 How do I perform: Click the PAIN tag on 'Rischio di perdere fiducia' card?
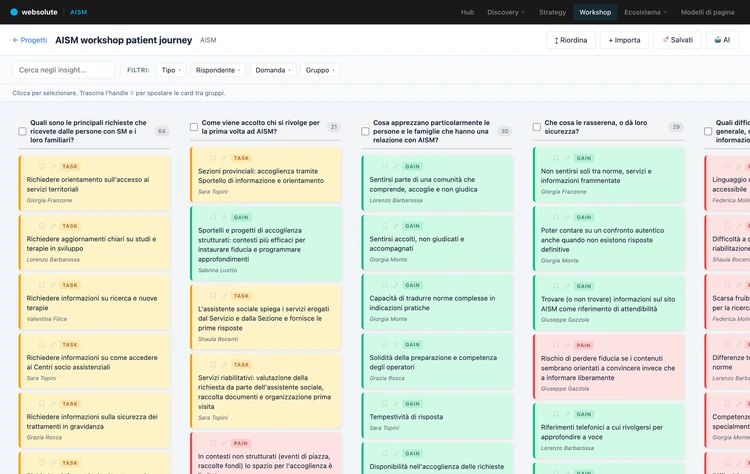tap(584, 345)
